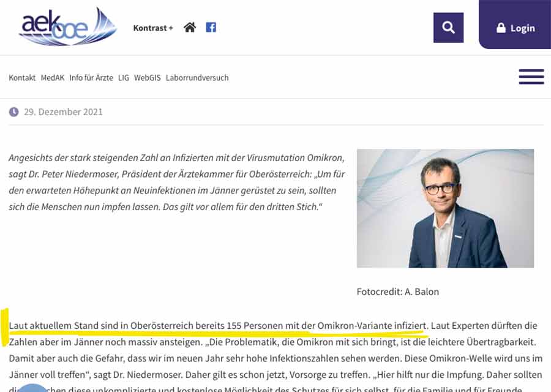This screenshot has height=392, width=551.
Task: Go to Info für Ärzte
Action: [91, 78]
